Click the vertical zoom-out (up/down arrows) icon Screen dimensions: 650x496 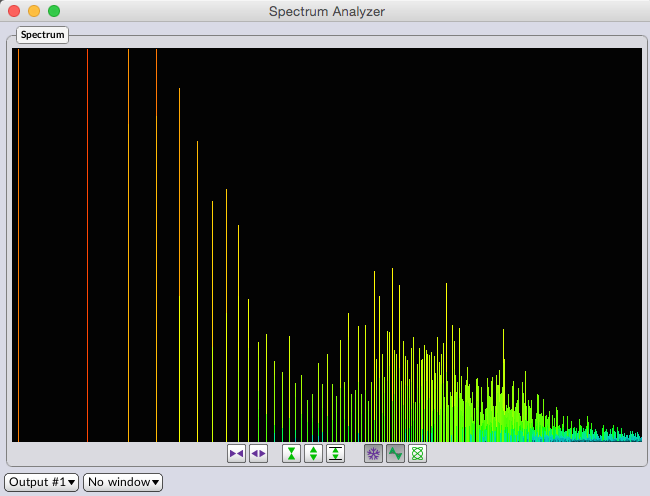313,454
